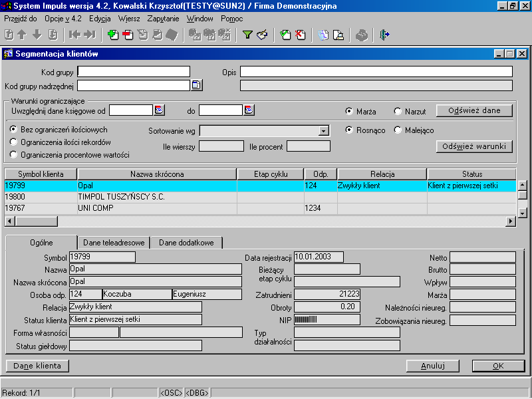The image size is (532, 399).
Task: Click the print preview page icon
Action: pyautogui.click(x=338, y=35)
